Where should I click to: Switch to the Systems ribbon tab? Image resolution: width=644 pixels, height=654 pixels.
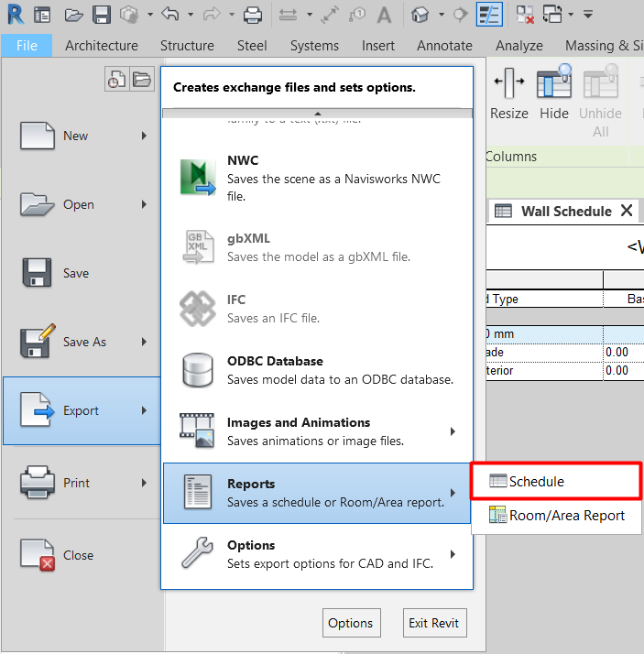pyautogui.click(x=314, y=45)
